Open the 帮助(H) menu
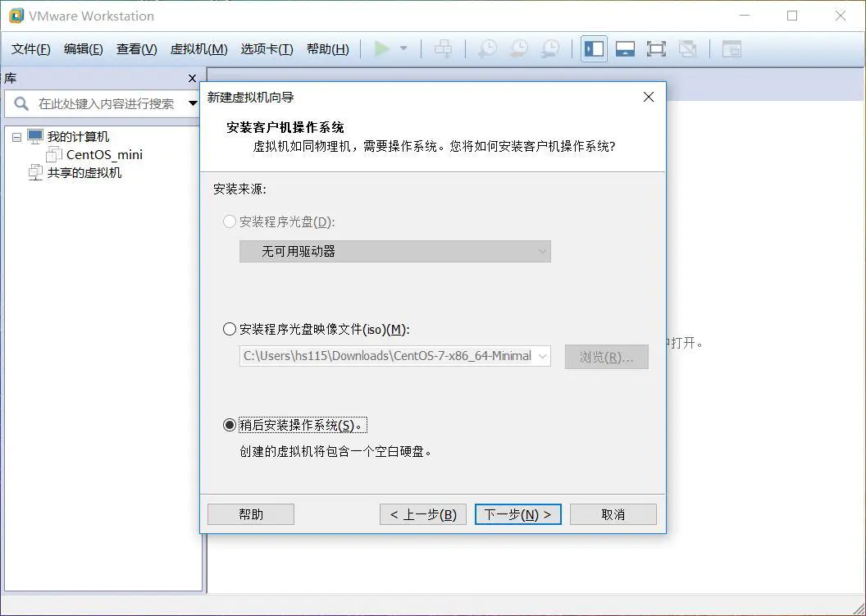The width and height of the screenshot is (866, 616). pyautogui.click(x=327, y=49)
